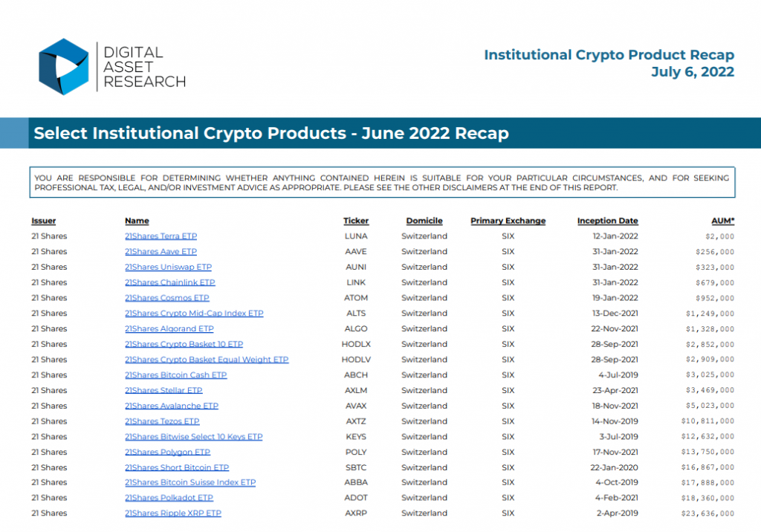Image resolution: width=761 pixels, height=532 pixels.
Task: Select the AXTZ ticker cell
Action: 356,421
